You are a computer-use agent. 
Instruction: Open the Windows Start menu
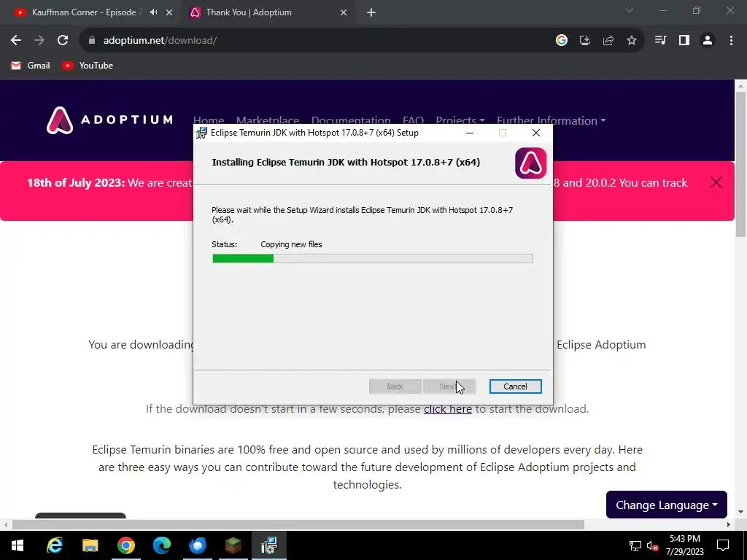pyautogui.click(x=18, y=545)
